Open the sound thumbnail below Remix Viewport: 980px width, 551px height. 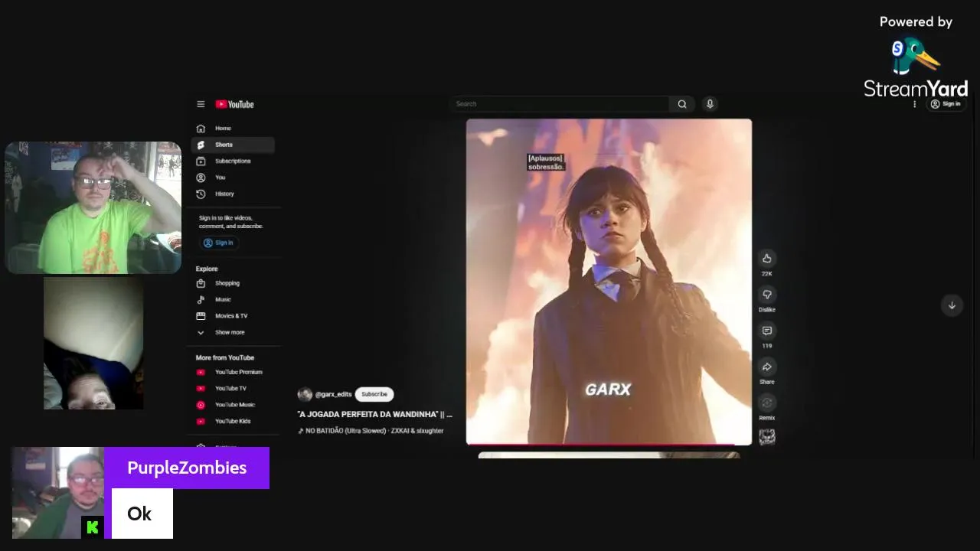click(x=766, y=437)
